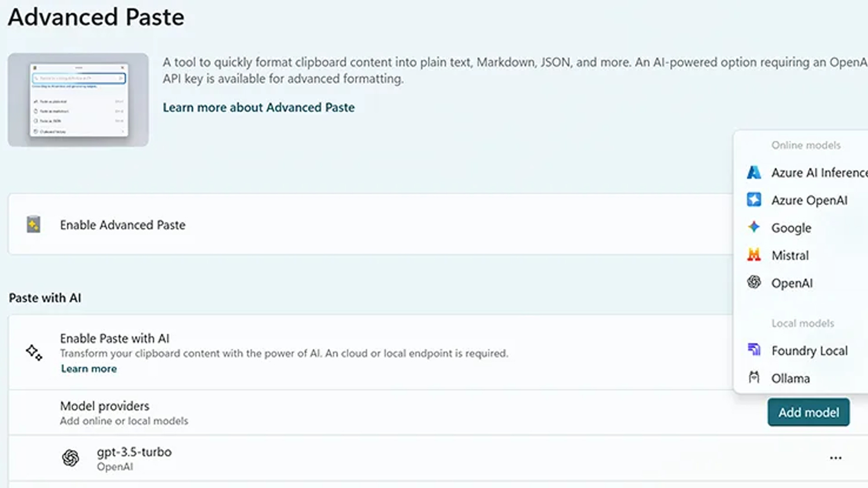Click the Ollama llama icon
This screenshot has height=488, width=868.
click(754, 377)
